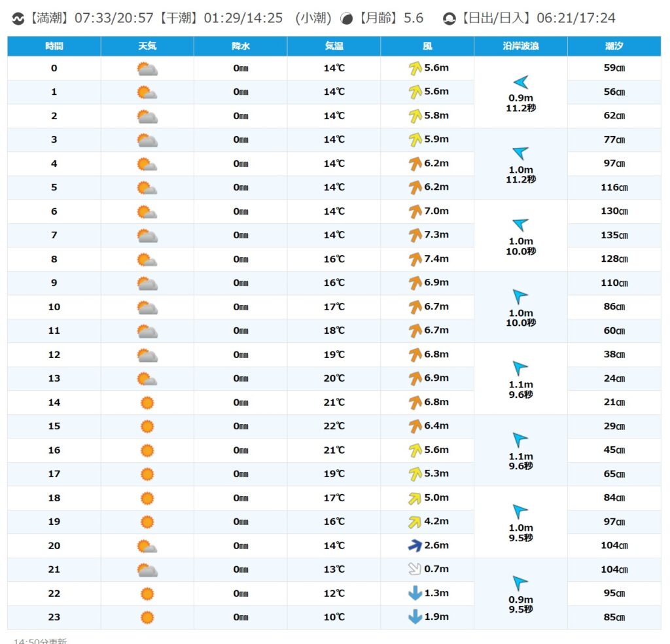
Task: Click the wave direction arrow above 1.0m 9.5秒
Action: pos(520,511)
